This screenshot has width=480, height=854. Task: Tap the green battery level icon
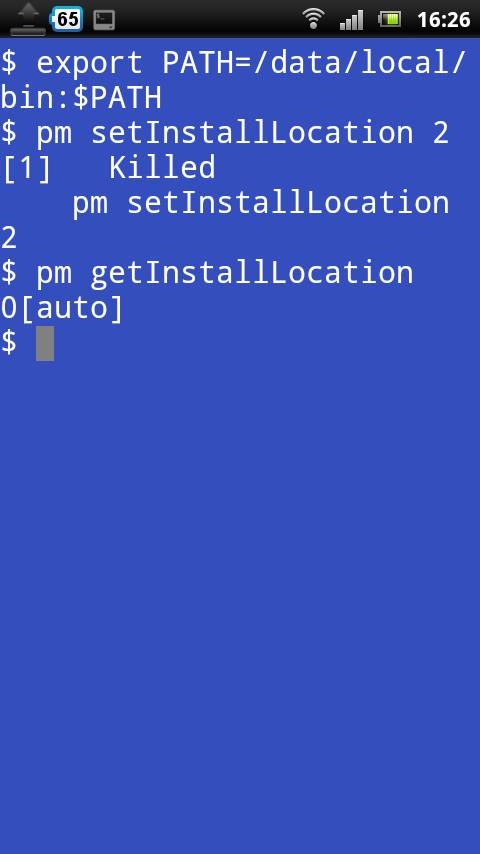click(x=390, y=20)
